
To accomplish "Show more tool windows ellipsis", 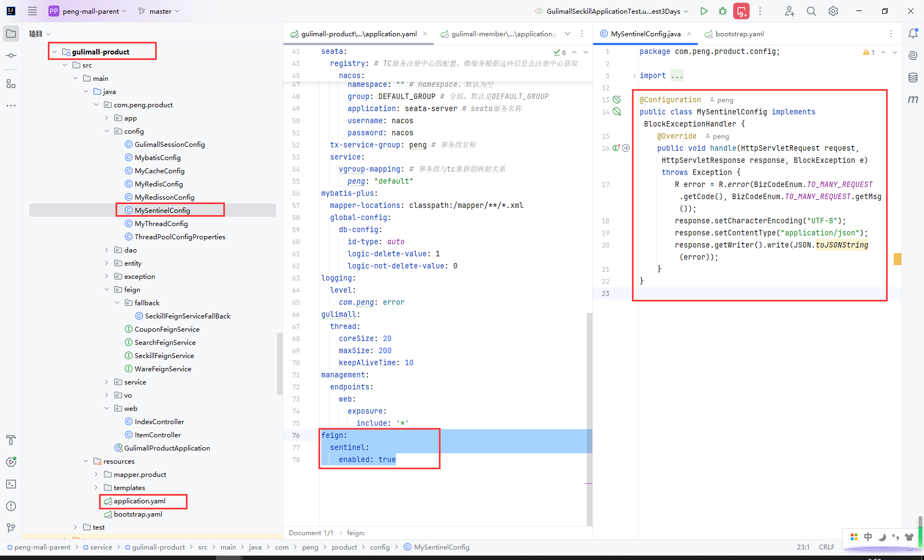I will pos(11,105).
